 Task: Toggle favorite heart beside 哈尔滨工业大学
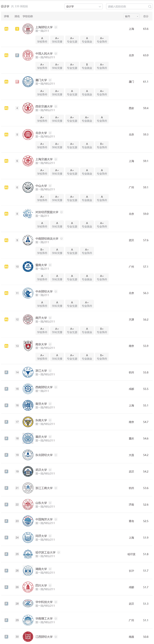coord(59,553)
